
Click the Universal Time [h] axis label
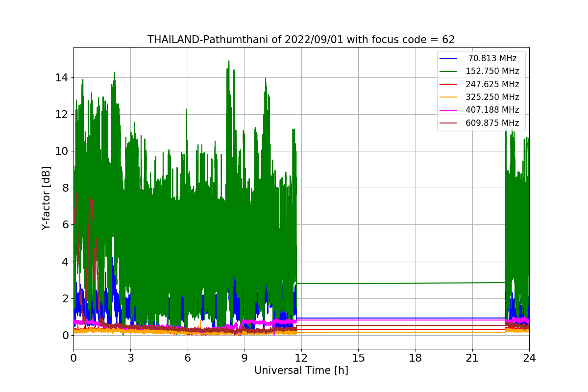(301, 371)
